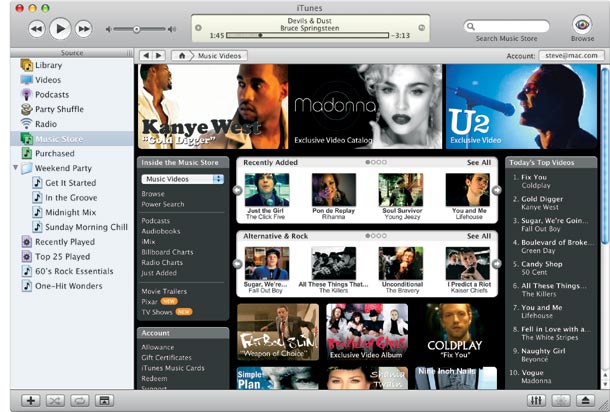
Task: Open Audiobooks link
Action: pos(161,231)
